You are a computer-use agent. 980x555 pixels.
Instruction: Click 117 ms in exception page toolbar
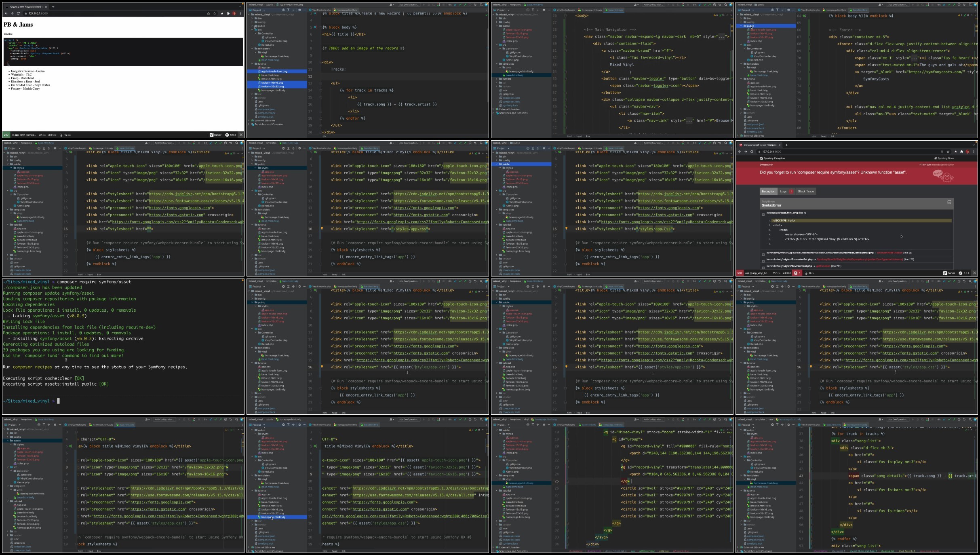tap(776, 273)
